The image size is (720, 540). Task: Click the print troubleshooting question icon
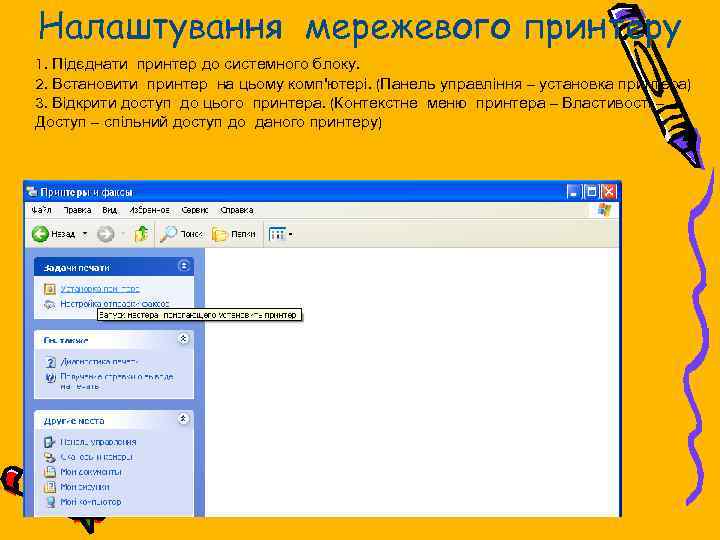click(50, 362)
